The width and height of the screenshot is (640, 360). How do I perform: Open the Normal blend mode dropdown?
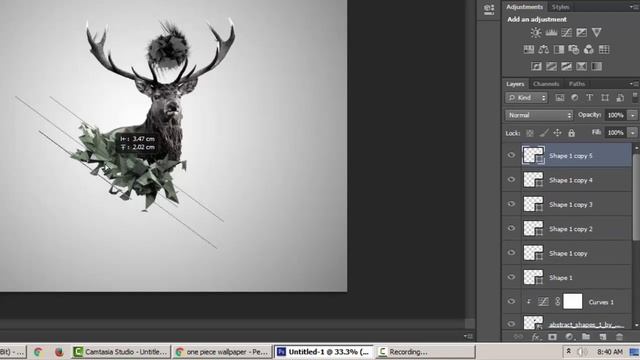[x=539, y=115]
